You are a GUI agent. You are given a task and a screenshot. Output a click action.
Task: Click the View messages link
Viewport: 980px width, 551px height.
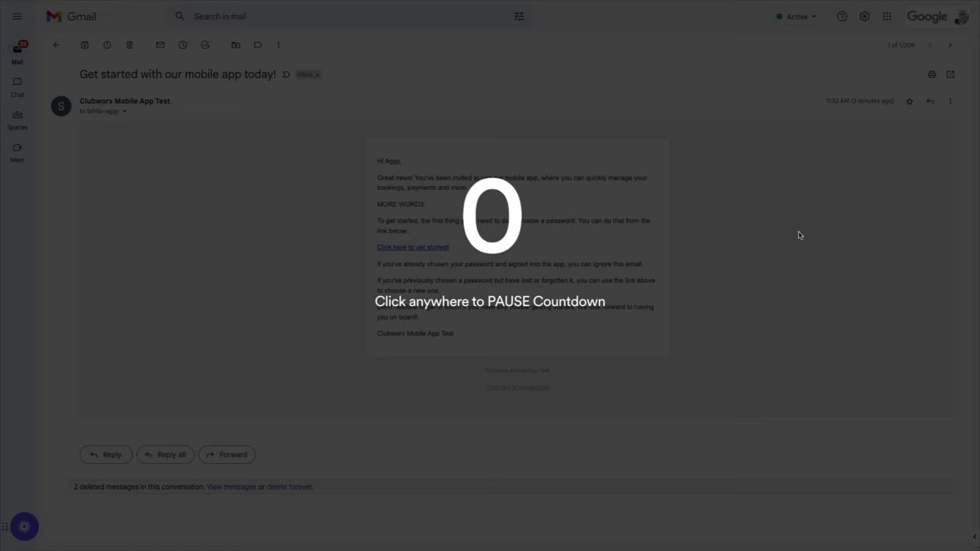tap(231, 487)
